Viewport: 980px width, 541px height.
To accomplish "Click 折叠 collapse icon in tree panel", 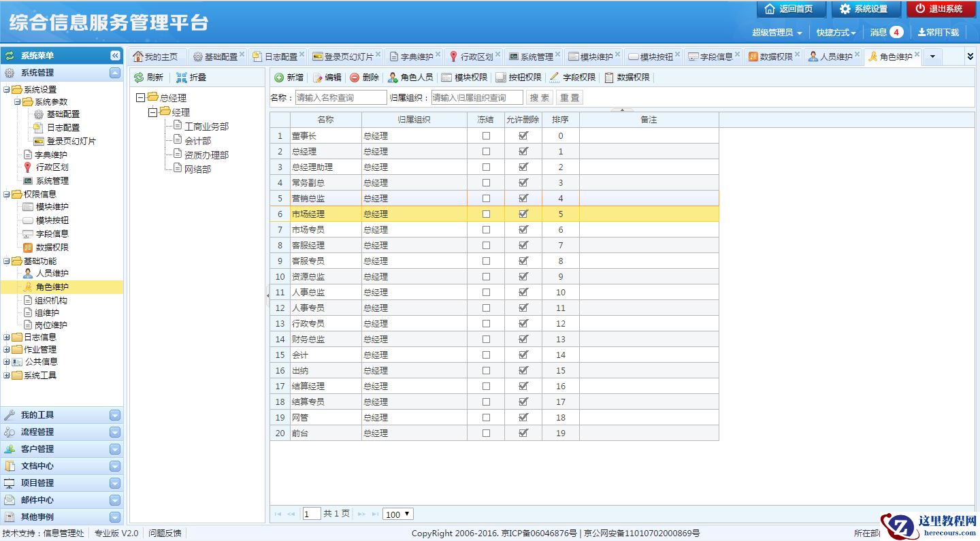I will [x=181, y=78].
